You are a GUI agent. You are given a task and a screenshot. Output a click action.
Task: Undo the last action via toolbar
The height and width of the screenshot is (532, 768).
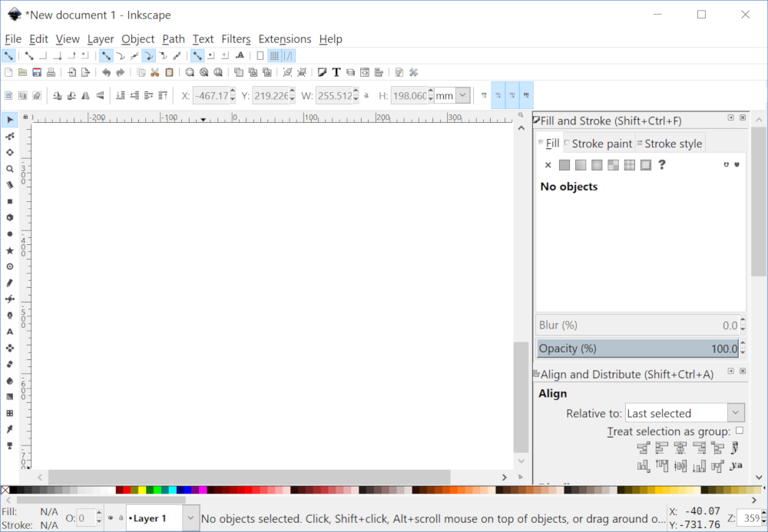[x=106, y=72]
